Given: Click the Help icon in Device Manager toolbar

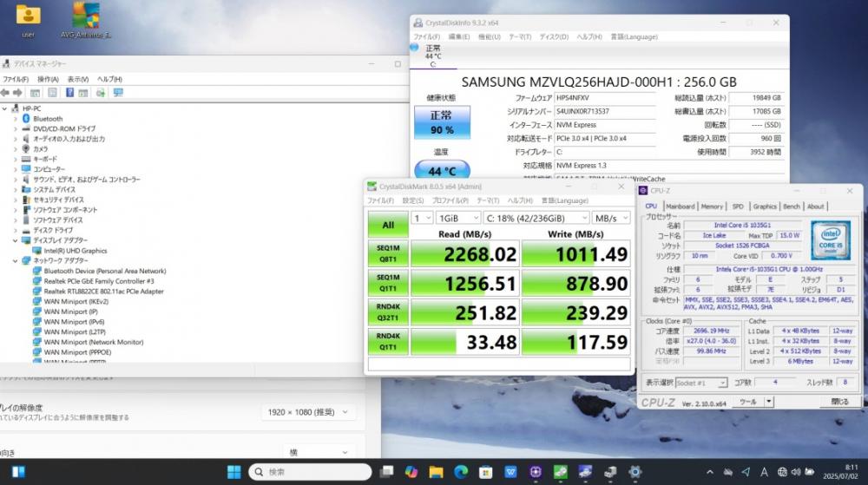Looking at the screenshot, I should click(x=69, y=93).
